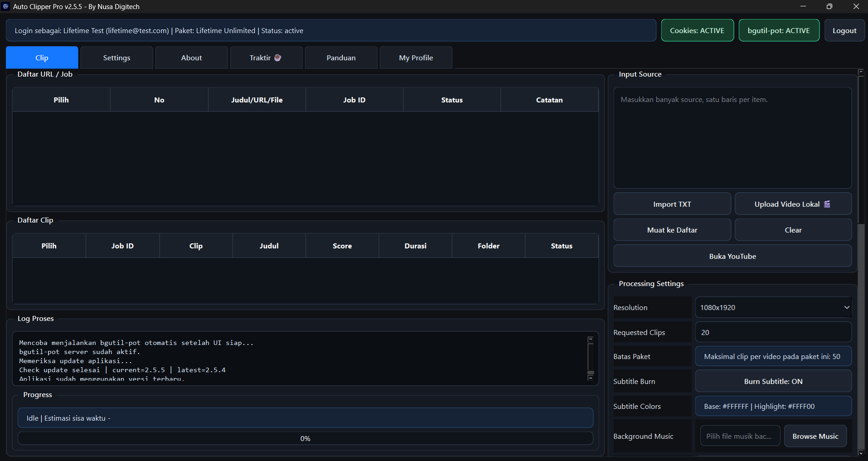Viewport: 868px width, 461px height.
Task: Click Status header in Daftar URL table
Action: pos(452,100)
